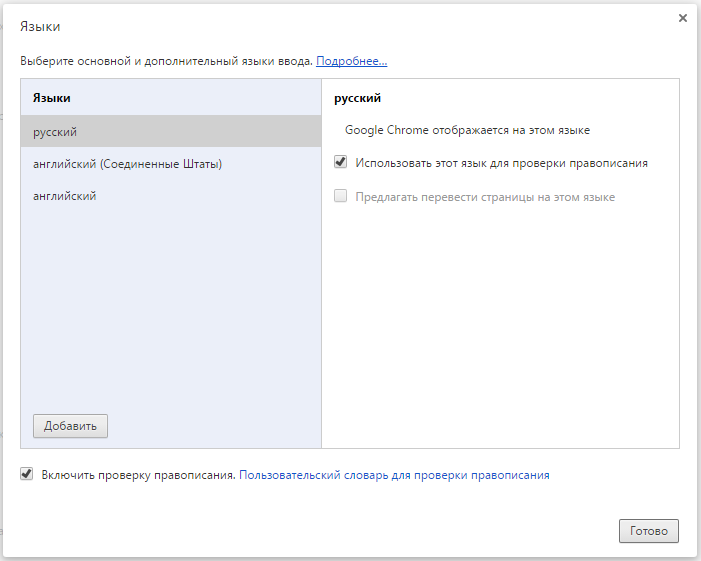Click the dialog title "Языки"
The image size is (701, 561).
click(x=40, y=27)
